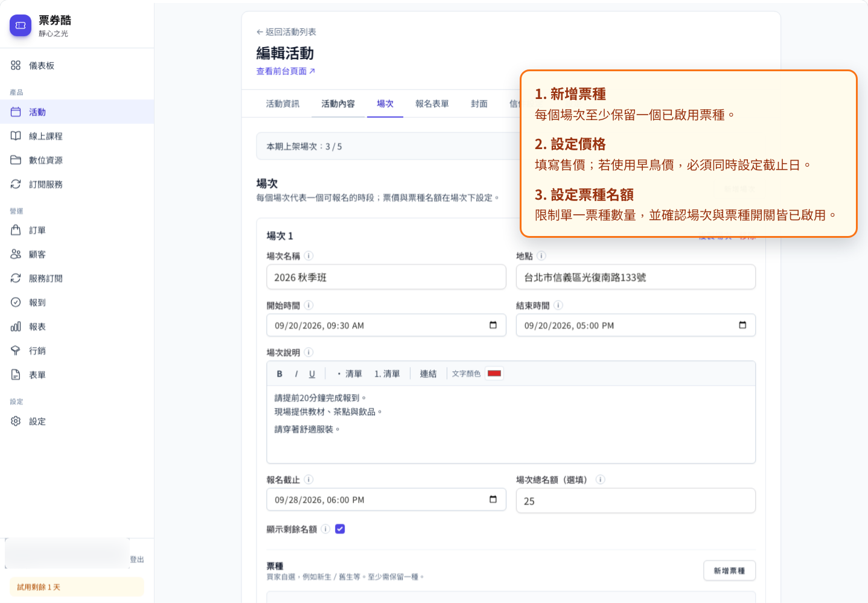Viewport: 868px width, 603px height.
Task: Open 活動 in the sidebar
Action: pos(77,112)
